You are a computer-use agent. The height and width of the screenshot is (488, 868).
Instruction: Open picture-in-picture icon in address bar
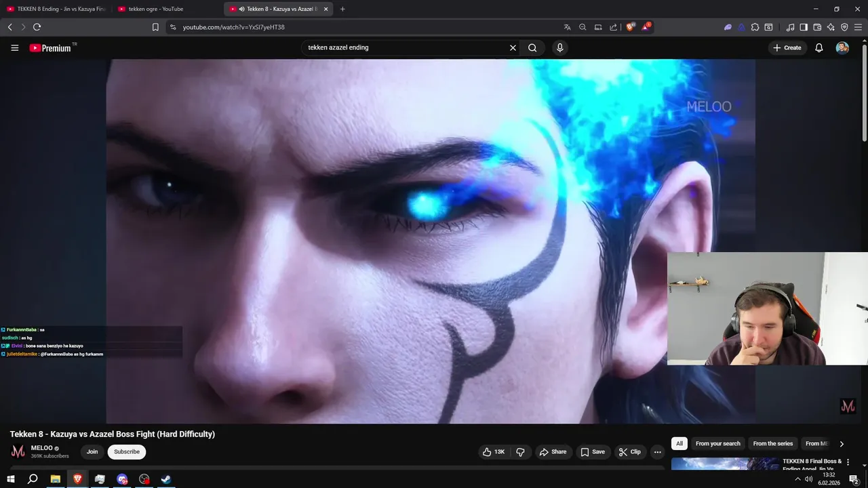point(598,27)
